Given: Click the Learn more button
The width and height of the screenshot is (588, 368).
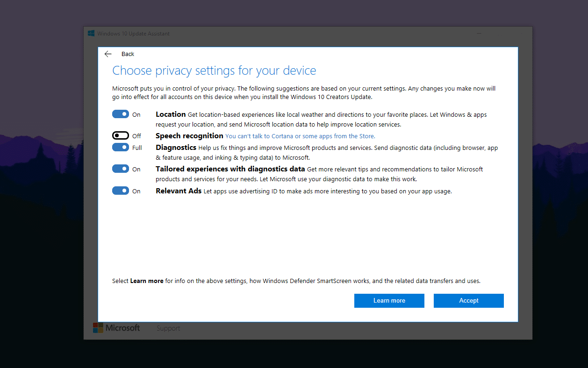Looking at the screenshot, I should point(389,300).
